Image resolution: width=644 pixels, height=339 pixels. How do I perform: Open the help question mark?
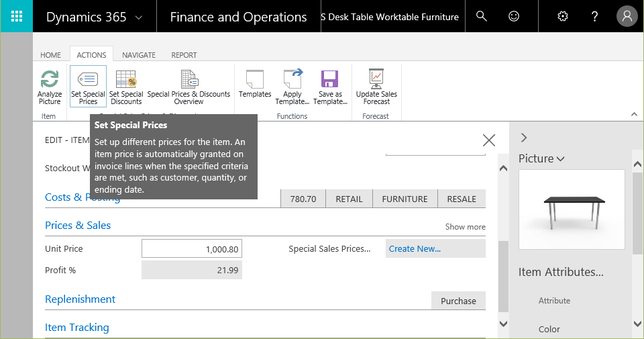594,16
